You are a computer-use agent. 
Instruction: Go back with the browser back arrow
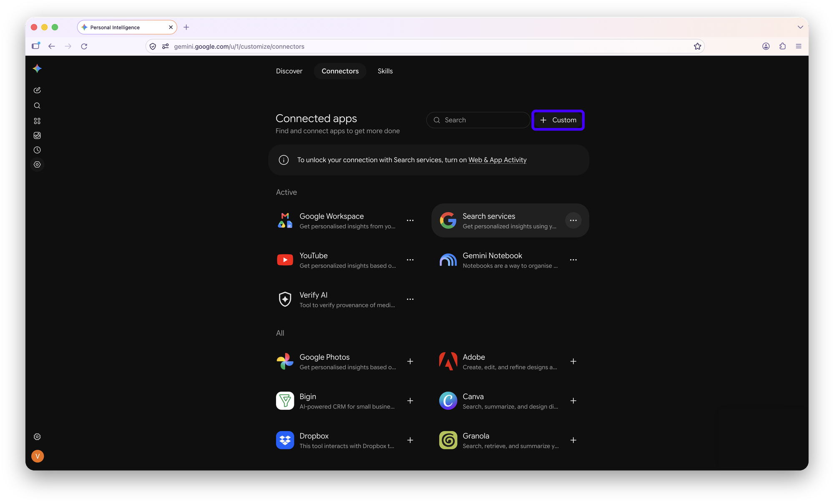[x=52, y=46]
